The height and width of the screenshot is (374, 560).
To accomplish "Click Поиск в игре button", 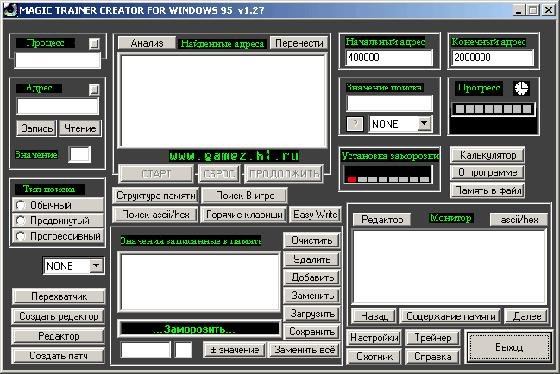I will pos(245,195).
